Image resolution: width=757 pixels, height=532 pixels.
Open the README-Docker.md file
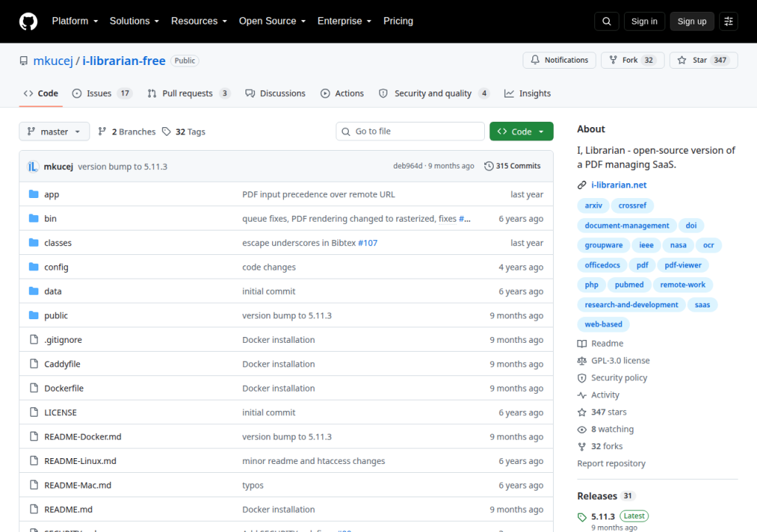[x=83, y=437]
